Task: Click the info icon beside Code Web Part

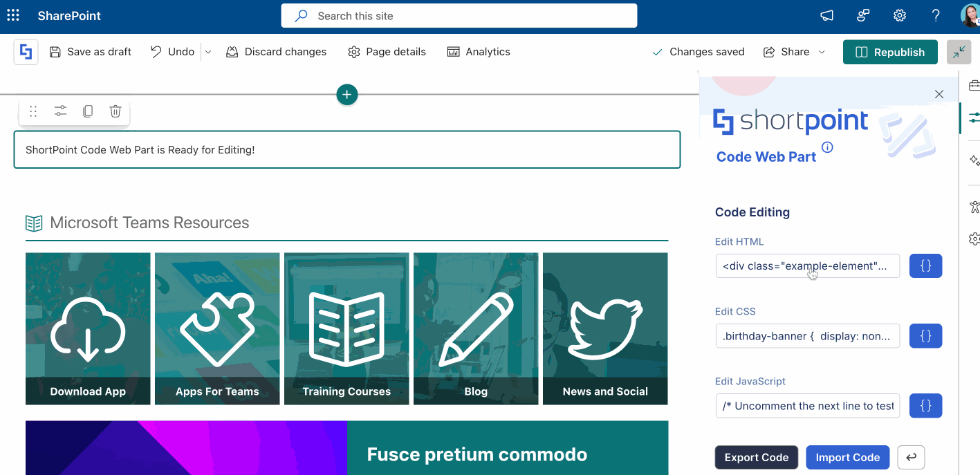Action: click(827, 147)
